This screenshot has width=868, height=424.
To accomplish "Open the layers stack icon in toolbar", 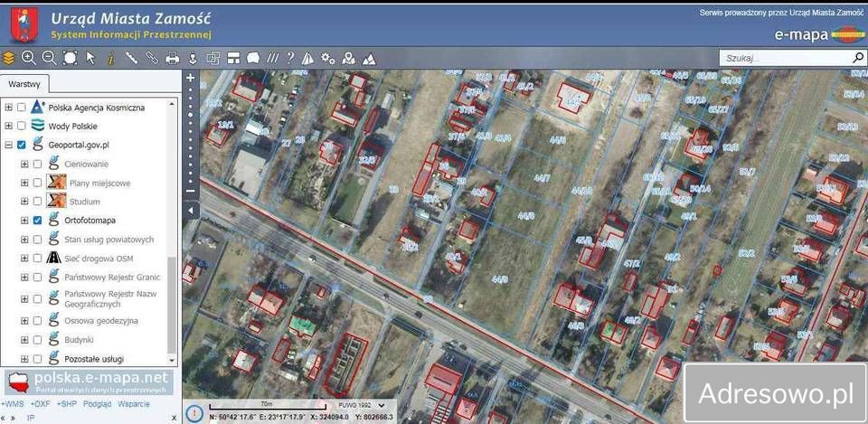I will tap(8, 58).
